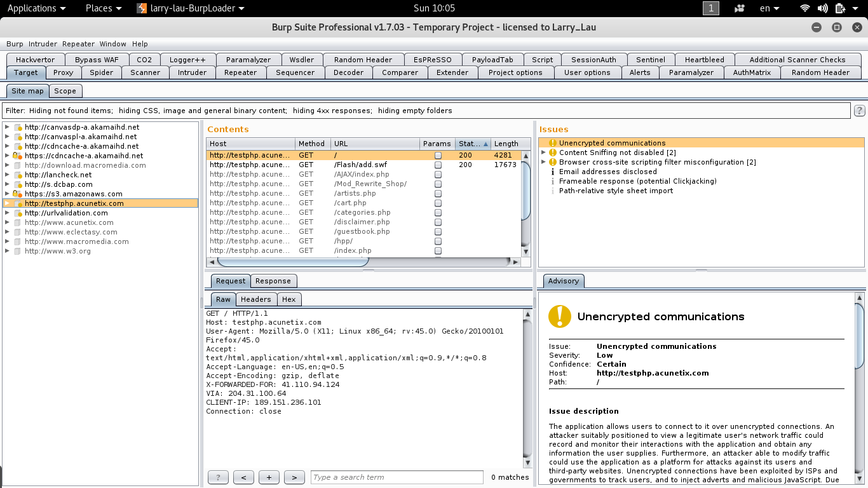Click the next match arrow button
This screenshot has width=868, height=488.
294,477
